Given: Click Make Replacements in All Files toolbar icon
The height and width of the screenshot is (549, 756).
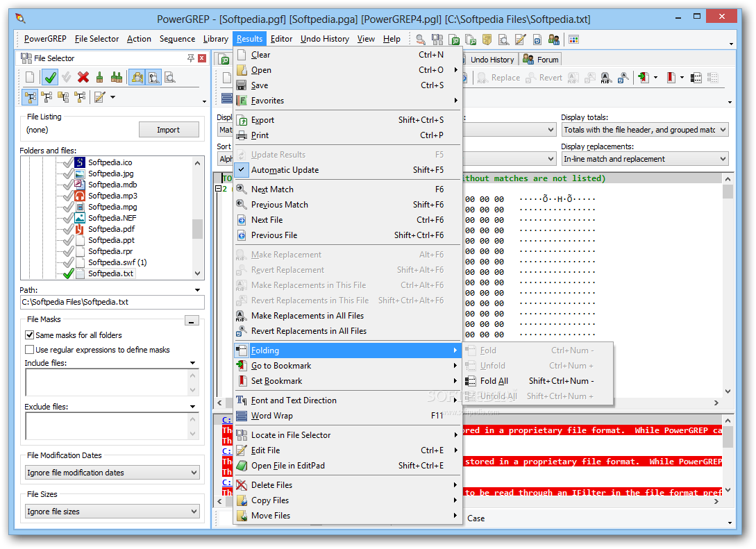Looking at the screenshot, I should [x=606, y=78].
